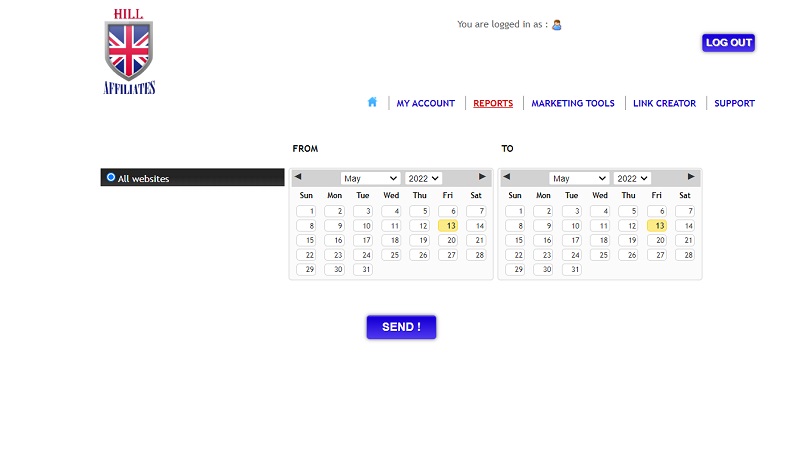Click the user avatar icon after logged-in text
This screenshot has width=800, height=457.
[557, 24]
